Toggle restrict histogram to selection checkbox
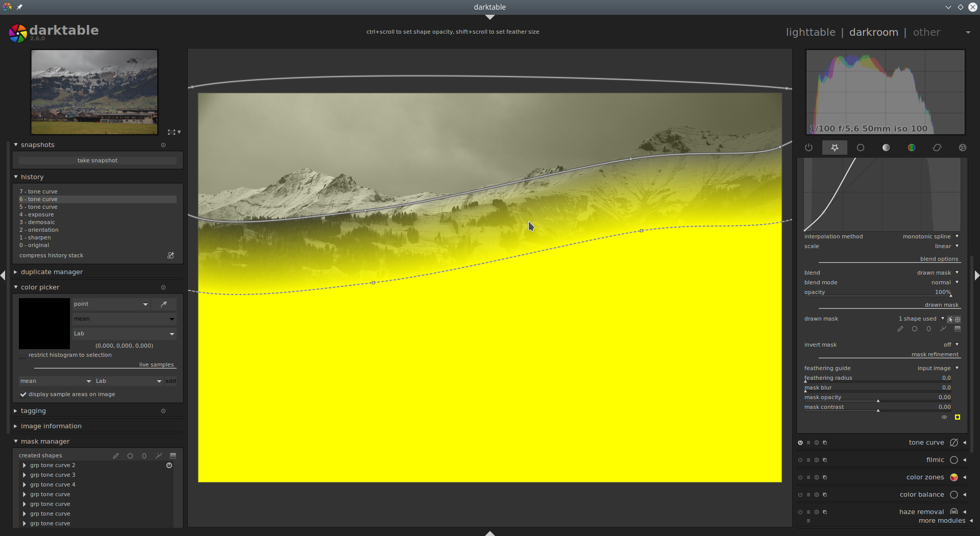This screenshot has width=980, height=536. tap(23, 355)
